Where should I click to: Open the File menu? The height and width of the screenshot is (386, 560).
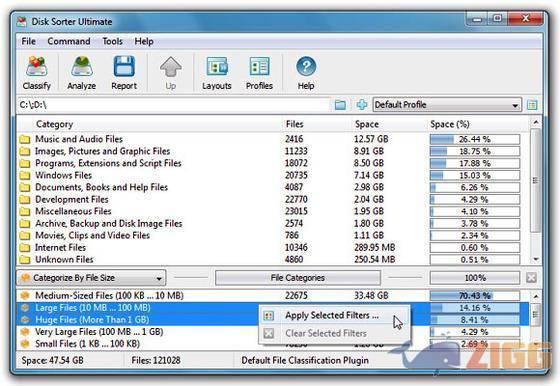pos(29,41)
